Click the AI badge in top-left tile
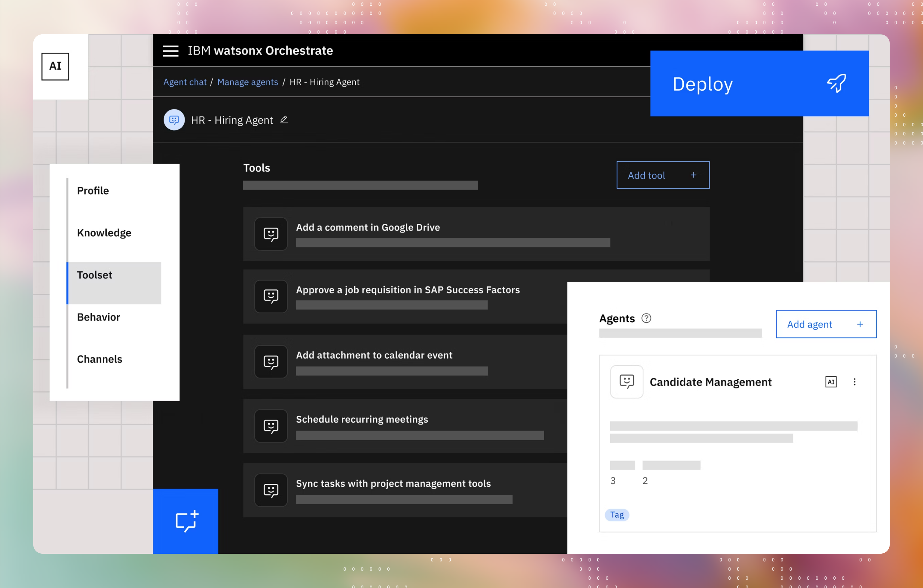 (x=55, y=66)
